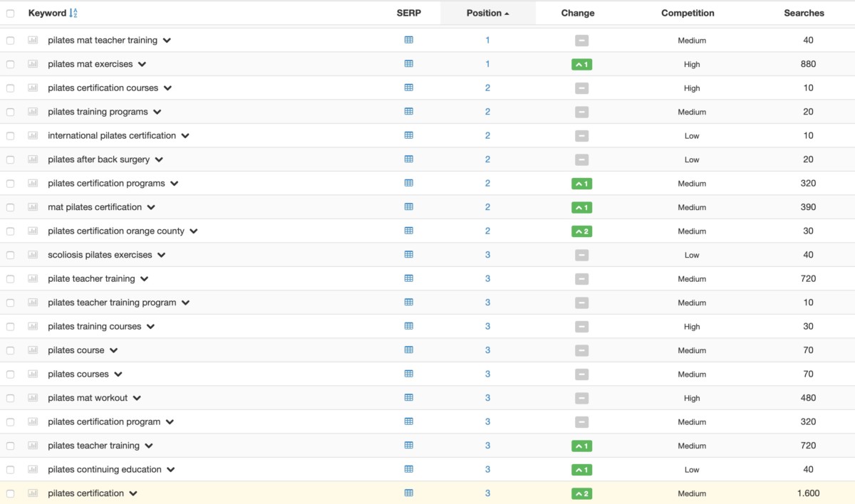Expand pilates certification programs keyword details
Viewport: 855px width, 504px height.
coord(174,184)
